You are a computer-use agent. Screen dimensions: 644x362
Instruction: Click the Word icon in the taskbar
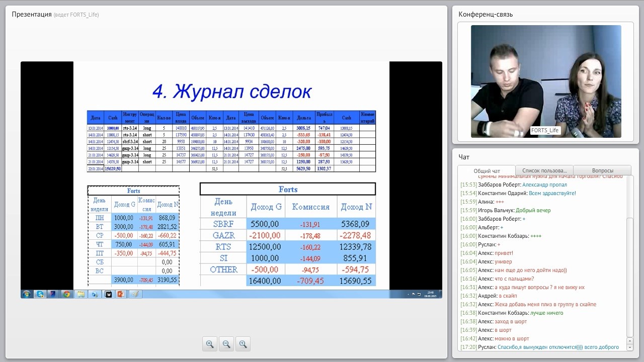(108, 294)
